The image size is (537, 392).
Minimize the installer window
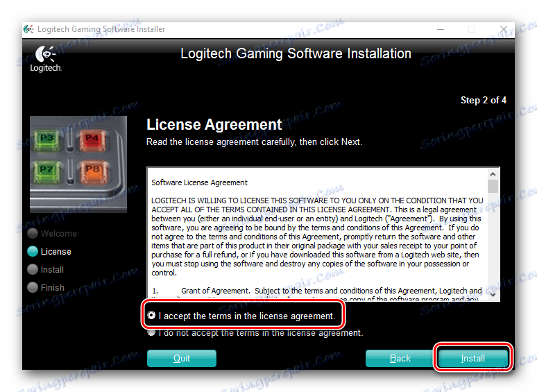click(x=441, y=29)
